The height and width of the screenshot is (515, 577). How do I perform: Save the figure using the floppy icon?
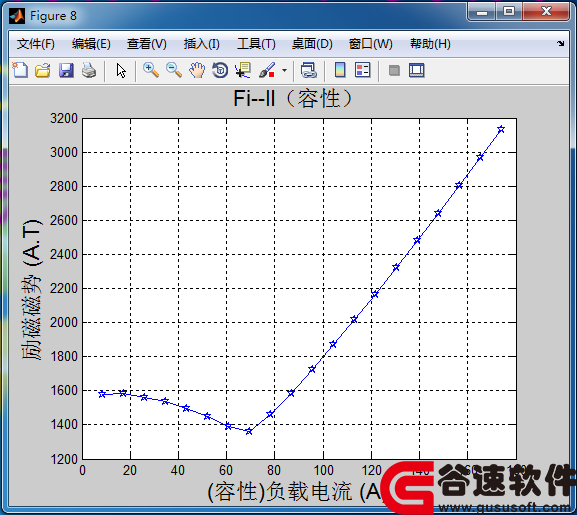[66, 70]
